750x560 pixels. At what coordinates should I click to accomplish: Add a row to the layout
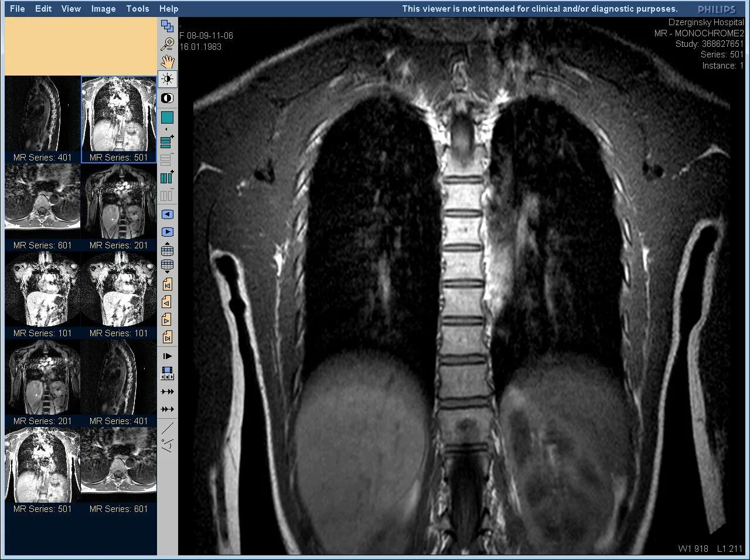[x=167, y=142]
